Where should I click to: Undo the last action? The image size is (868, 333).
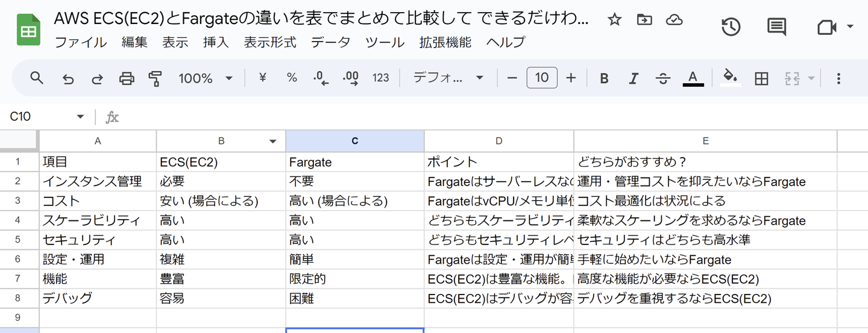pos(68,78)
